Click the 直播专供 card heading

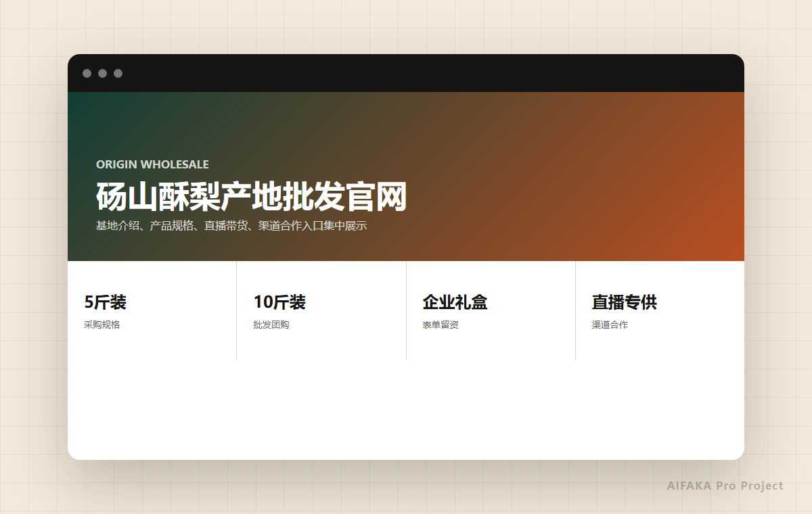point(624,302)
